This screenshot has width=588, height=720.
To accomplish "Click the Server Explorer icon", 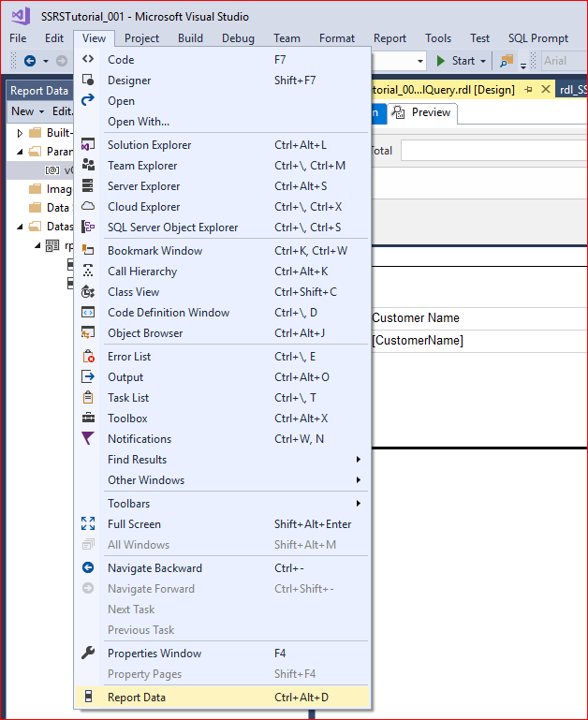I will (x=88, y=185).
